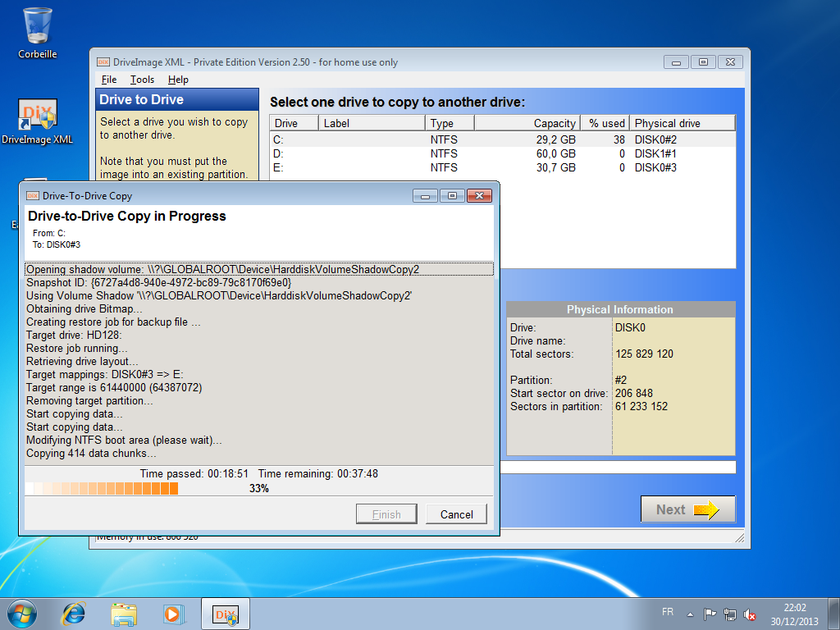
Task: Switch to DriveImage XML taskbar button
Action: click(226, 614)
